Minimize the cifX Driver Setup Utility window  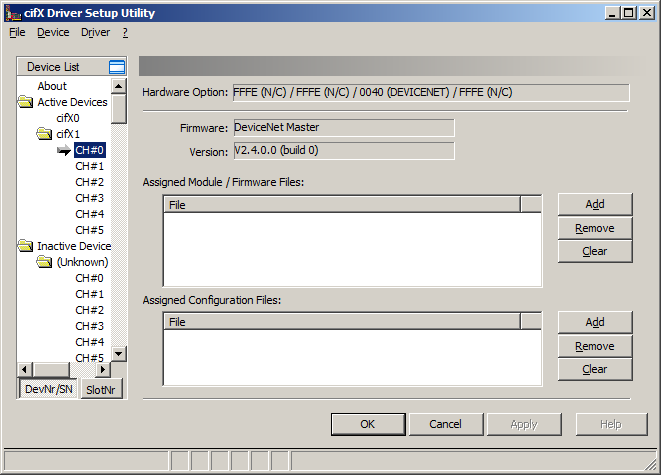click(612, 13)
